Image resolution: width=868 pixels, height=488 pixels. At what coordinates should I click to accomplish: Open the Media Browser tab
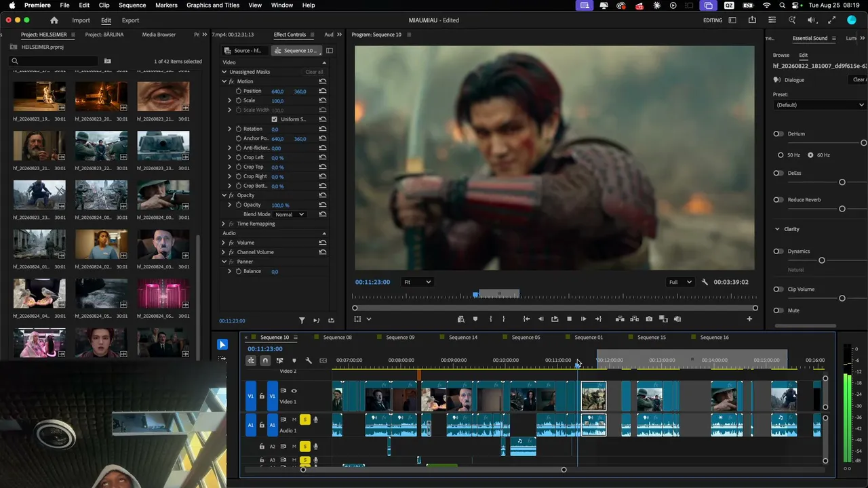(159, 35)
